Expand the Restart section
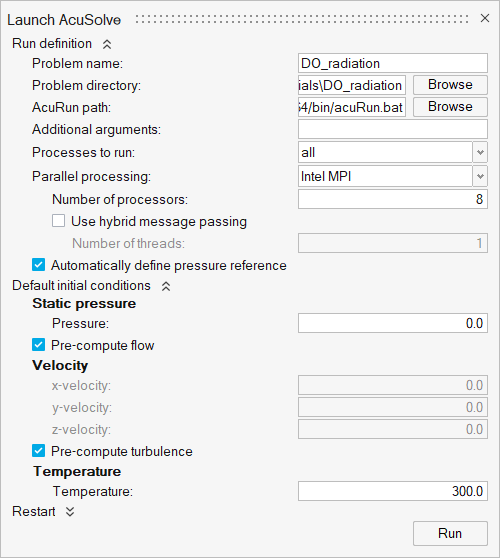Viewport: 500px width, 558px height. [x=70, y=512]
